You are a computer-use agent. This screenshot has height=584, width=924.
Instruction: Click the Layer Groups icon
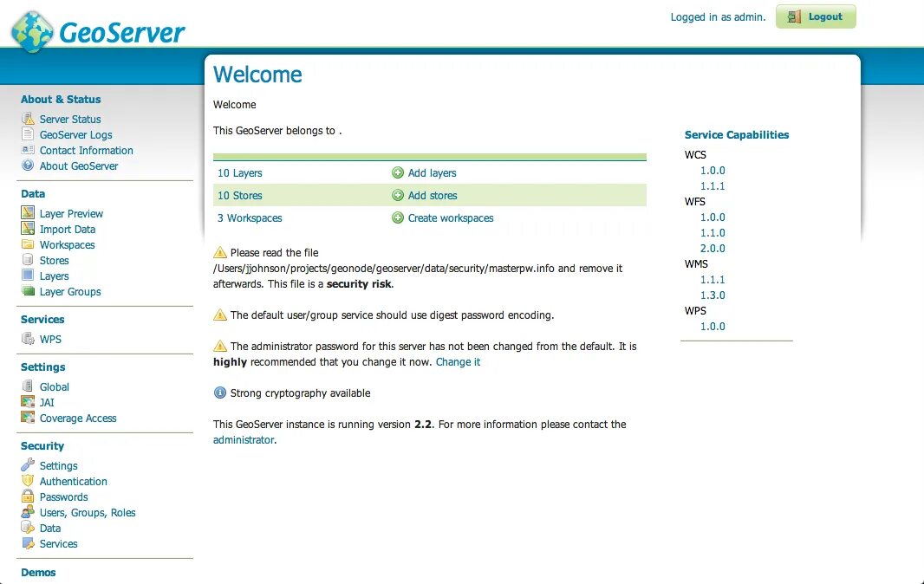(x=28, y=290)
